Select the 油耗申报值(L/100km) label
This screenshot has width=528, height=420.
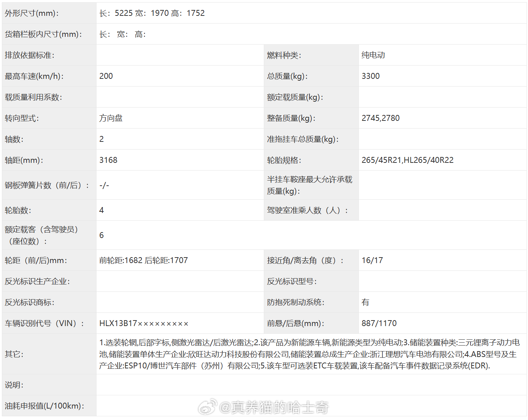[x=44, y=406]
